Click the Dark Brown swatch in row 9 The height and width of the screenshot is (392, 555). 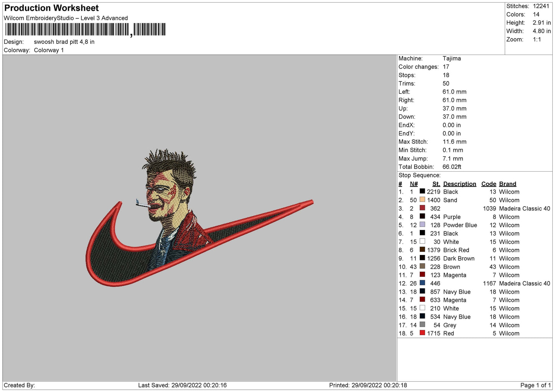coord(422,258)
